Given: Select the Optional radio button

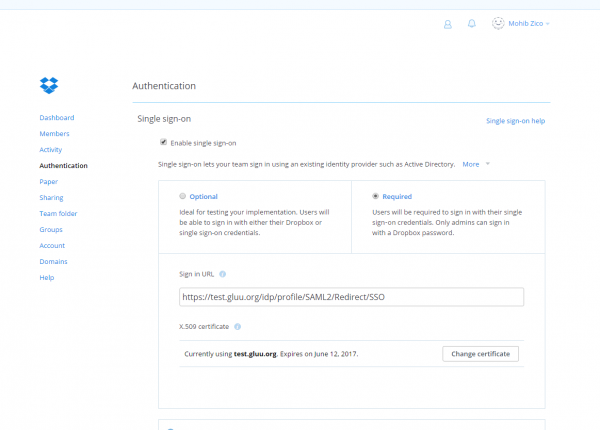Looking at the screenshot, I should pos(182,197).
